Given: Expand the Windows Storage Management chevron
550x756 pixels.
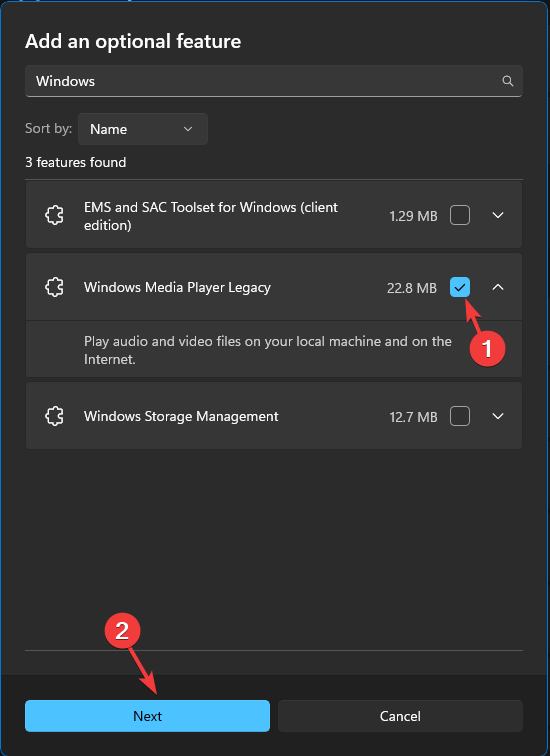Looking at the screenshot, I should tap(498, 416).
